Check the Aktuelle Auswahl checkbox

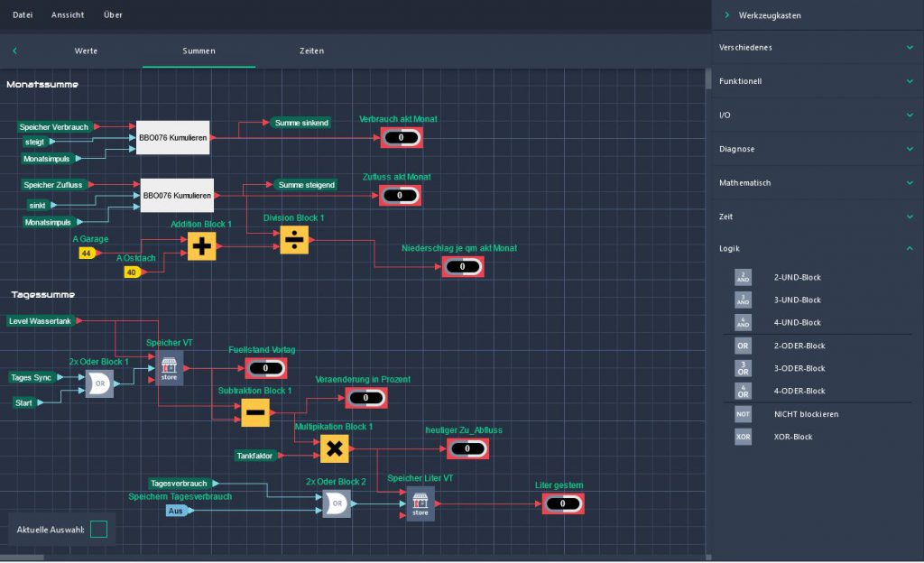tap(99, 529)
